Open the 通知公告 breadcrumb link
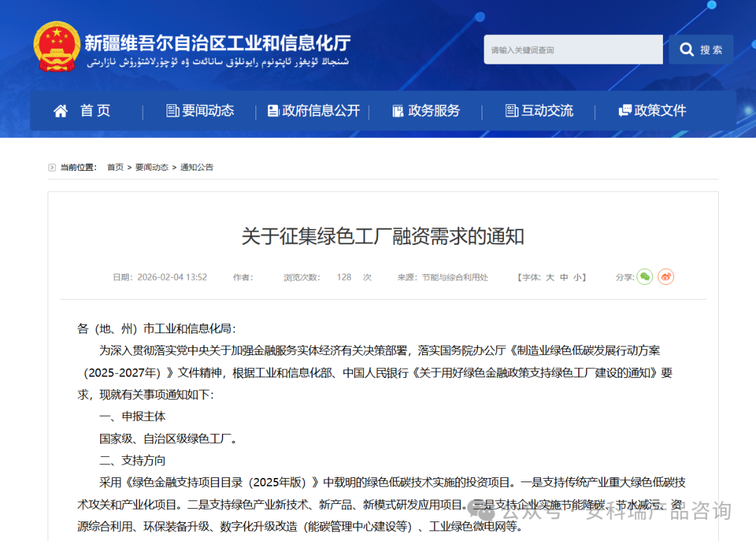This screenshot has width=756, height=541. click(197, 167)
